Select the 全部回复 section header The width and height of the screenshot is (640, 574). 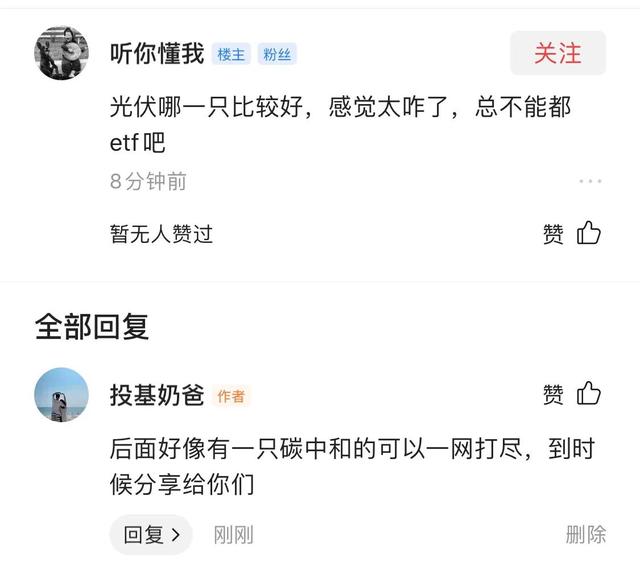coord(92,326)
